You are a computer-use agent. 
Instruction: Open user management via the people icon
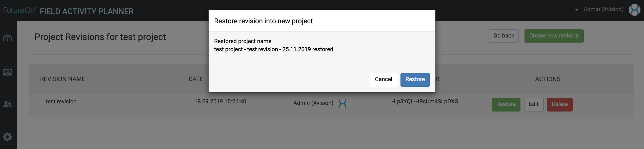pos(8,104)
